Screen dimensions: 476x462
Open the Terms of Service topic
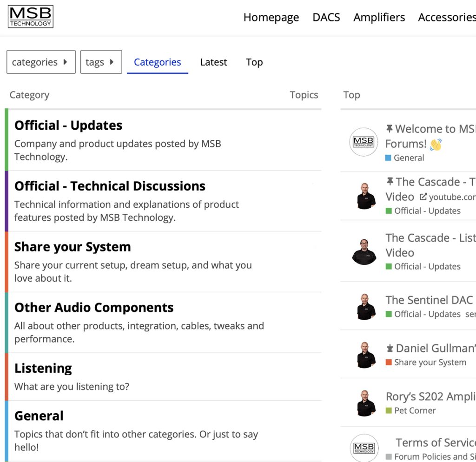point(436,442)
